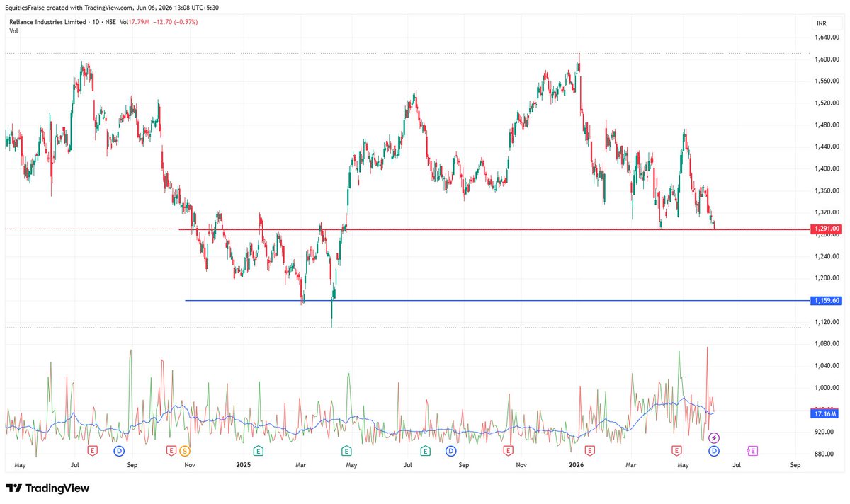Click the 2025 label on the time axis
The width and height of the screenshot is (850, 504).
[243, 465]
